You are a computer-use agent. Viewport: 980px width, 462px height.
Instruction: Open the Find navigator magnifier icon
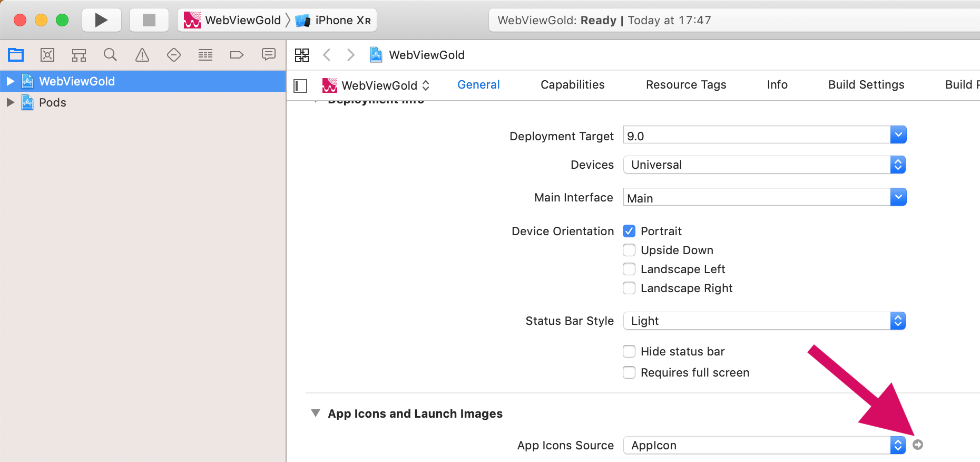(110, 55)
